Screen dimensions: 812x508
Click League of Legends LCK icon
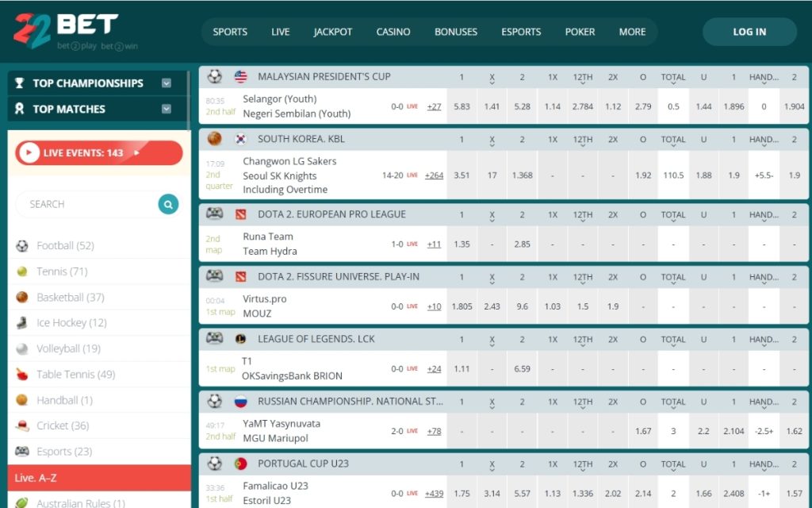241,339
